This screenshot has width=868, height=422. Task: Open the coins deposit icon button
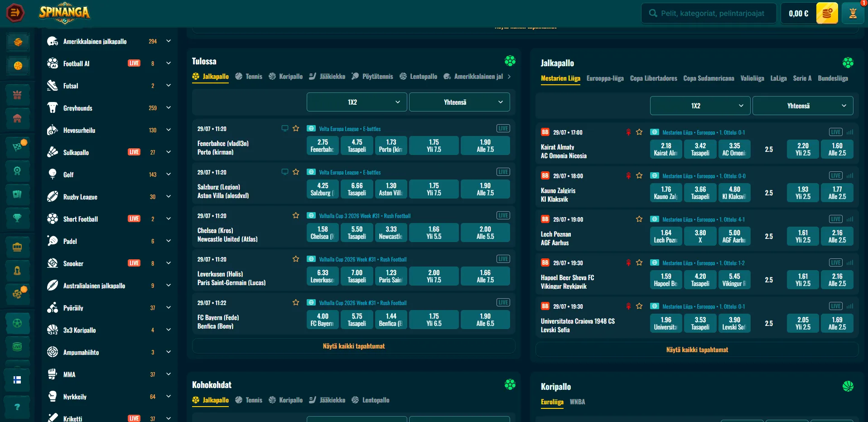827,13
